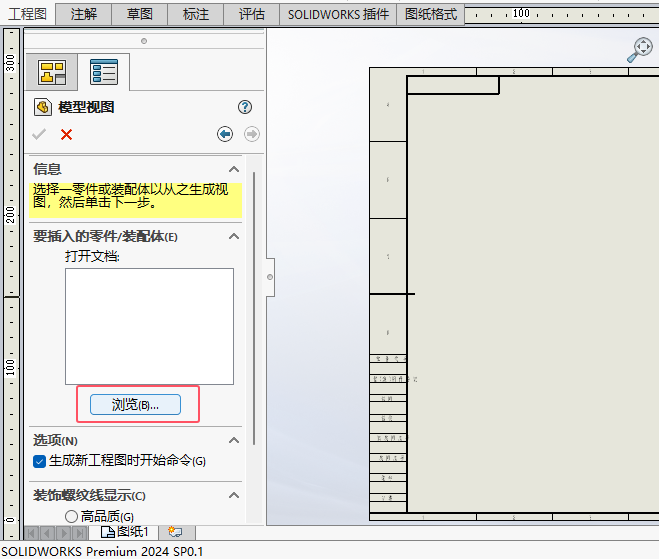
Task: Cancel with the red X icon
Action: (66, 134)
